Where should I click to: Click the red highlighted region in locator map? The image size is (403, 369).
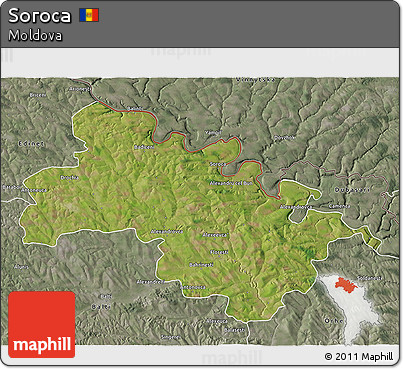pyautogui.click(x=346, y=285)
